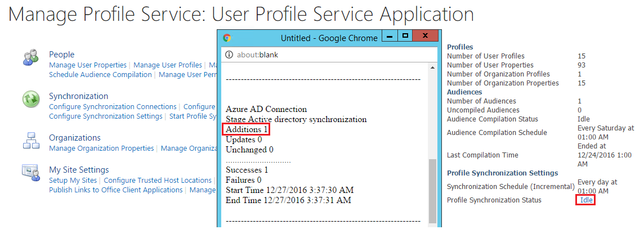644x234 pixels.
Task: Click the popup vertical scrollbar thumb
Action: coord(432,191)
